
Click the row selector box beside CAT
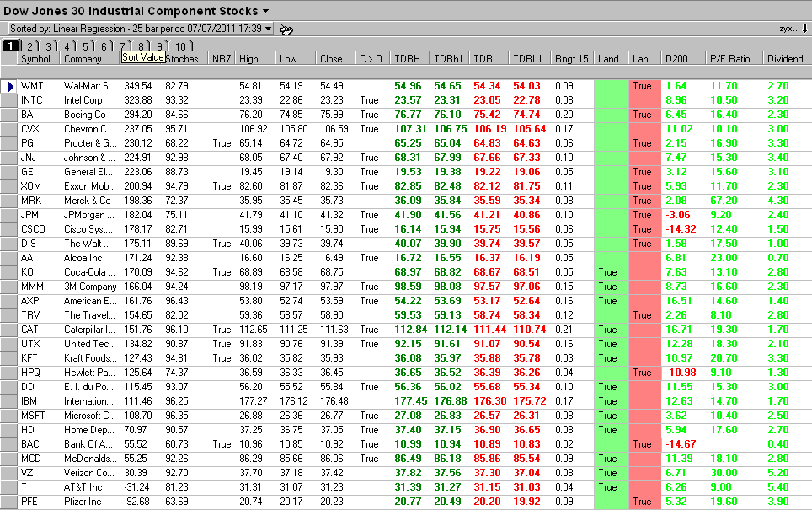pyautogui.click(x=8, y=330)
